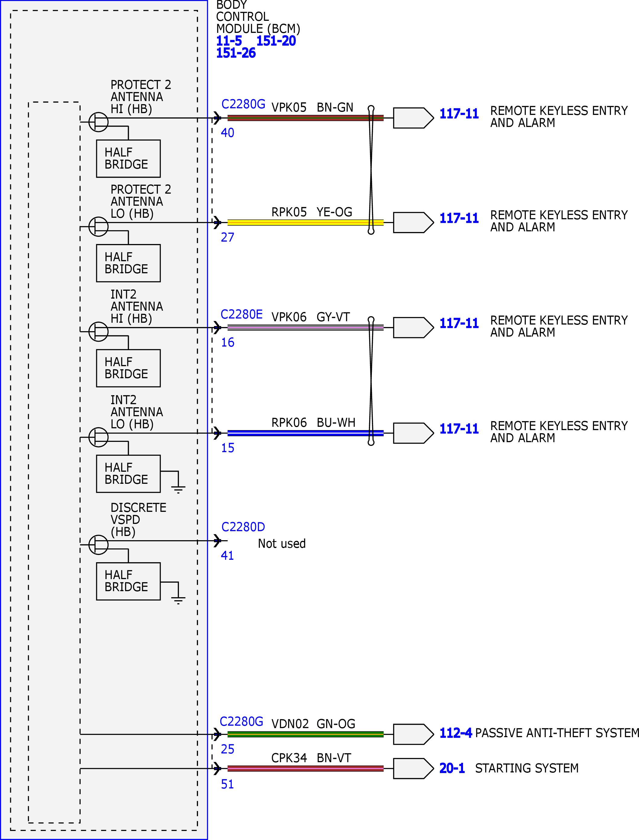Click pin number 41
Screen dimensions: 639x840
tap(228, 555)
